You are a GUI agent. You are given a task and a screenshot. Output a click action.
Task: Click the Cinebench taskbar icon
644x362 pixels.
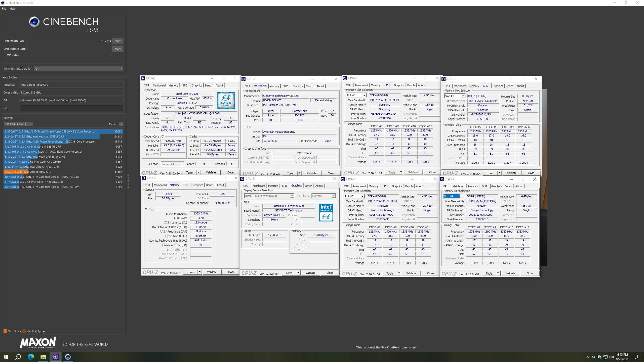[68, 357]
